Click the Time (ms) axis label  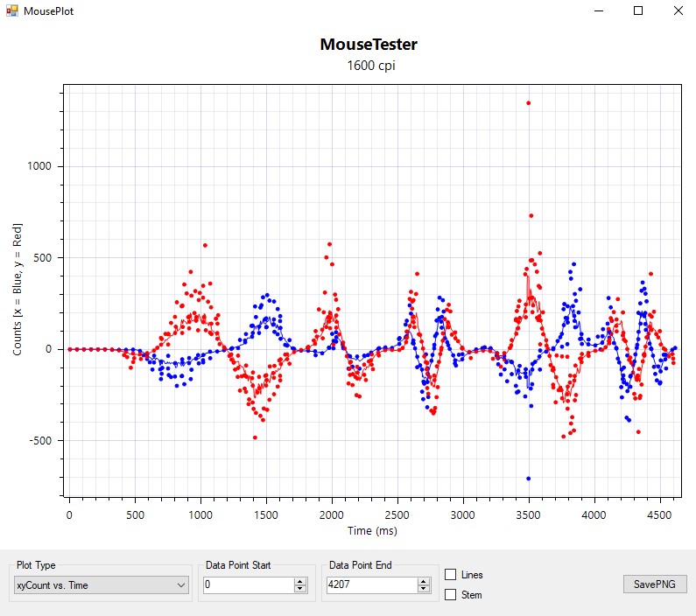click(372, 531)
